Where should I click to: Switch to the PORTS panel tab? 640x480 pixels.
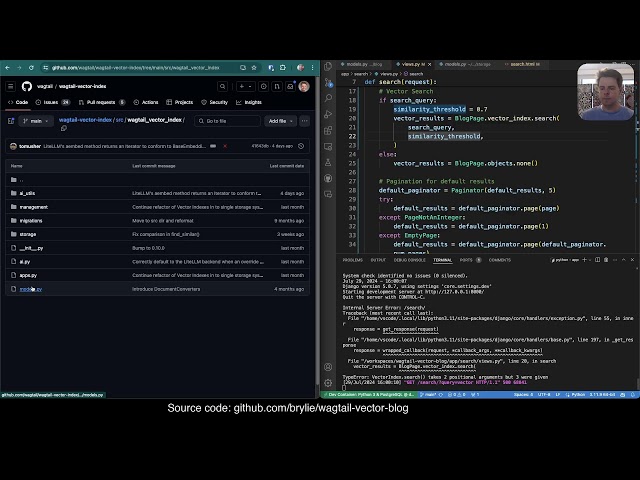click(x=466, y=260)
